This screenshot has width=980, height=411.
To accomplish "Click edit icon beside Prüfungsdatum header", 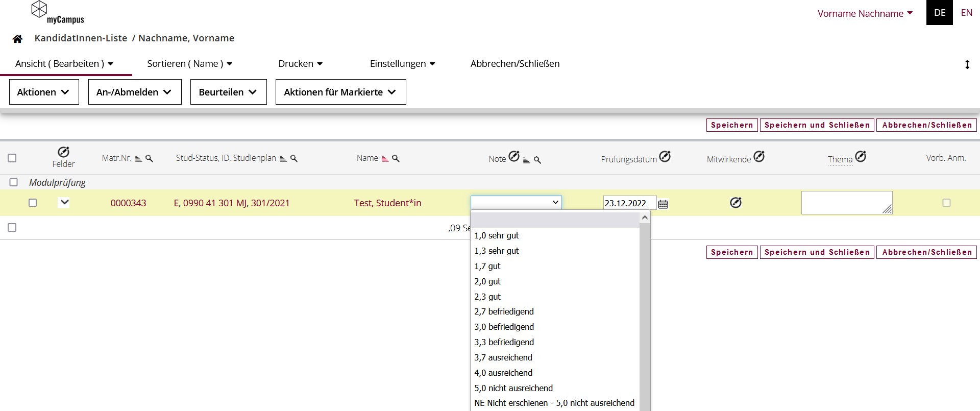I will pos(665,156).
